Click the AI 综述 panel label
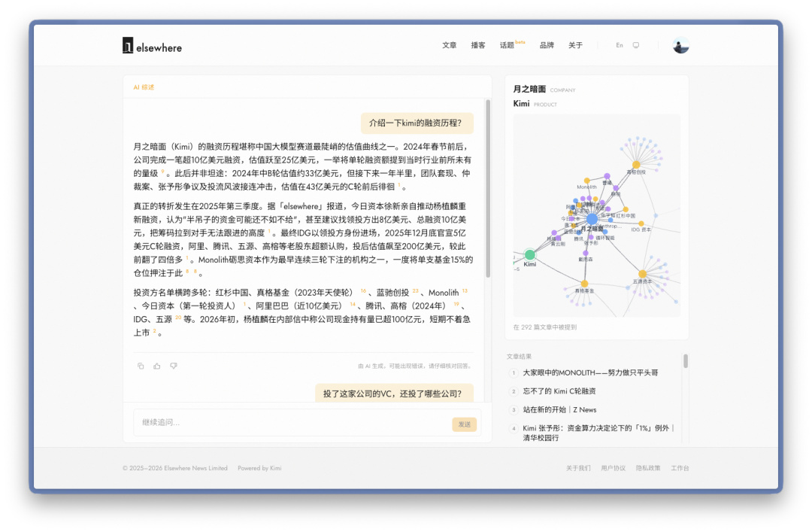This screenshot has height=532, width=812. [x=144, y=87]
